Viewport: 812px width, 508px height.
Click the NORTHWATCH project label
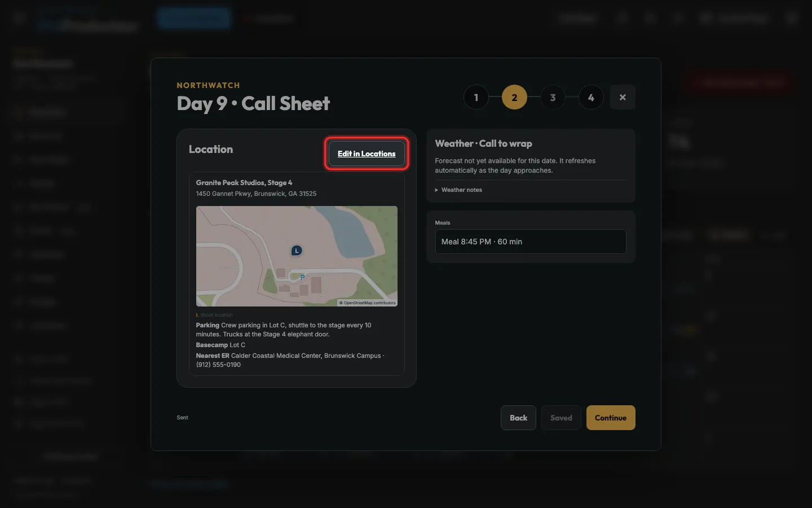click(x=208, y=85)
